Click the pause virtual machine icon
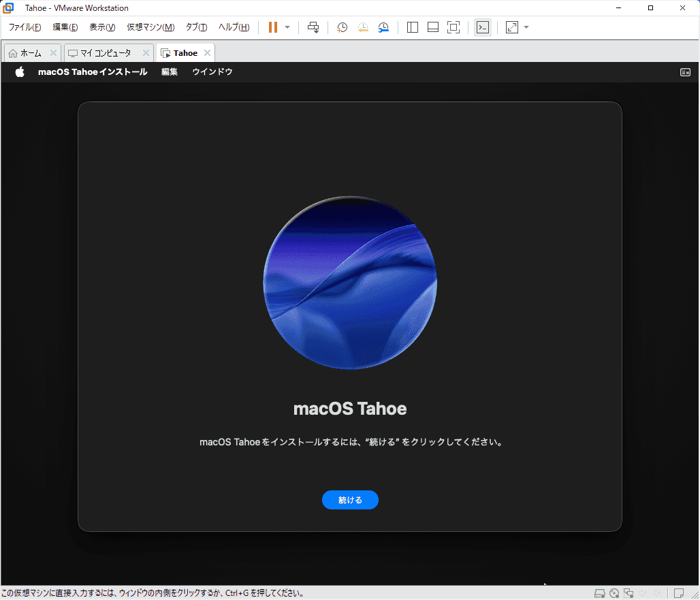This screenshot has width=700, height=600. [x=273, y=27]
